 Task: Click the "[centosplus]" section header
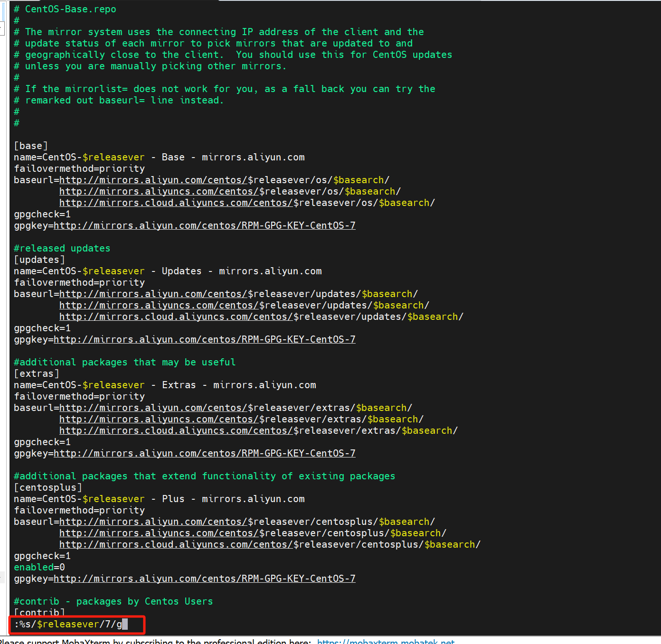point(48,487)
